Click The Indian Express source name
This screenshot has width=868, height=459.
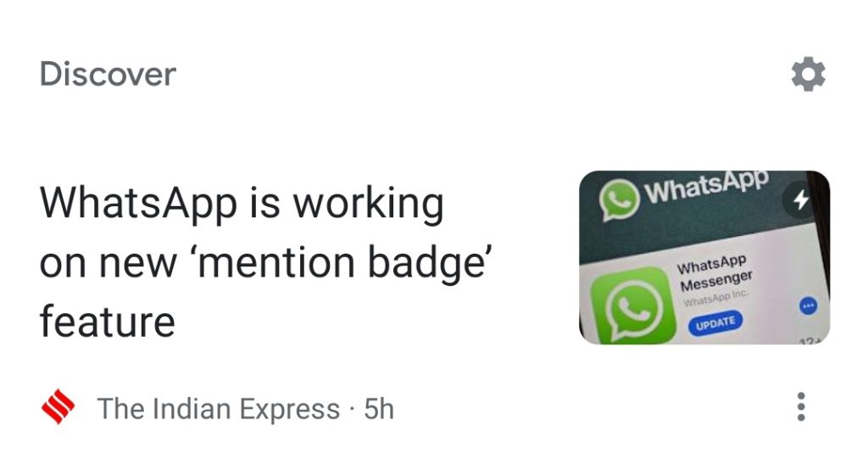coord(218,409)
